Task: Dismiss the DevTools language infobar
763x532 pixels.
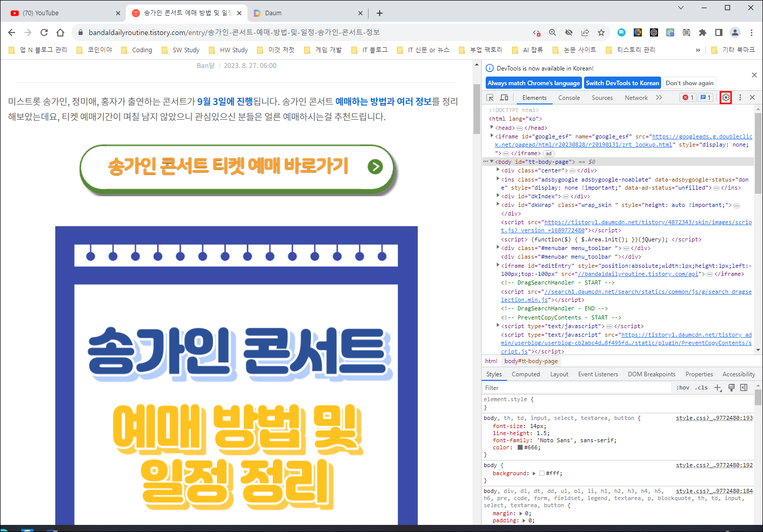Action: click(x=754, y=75)
